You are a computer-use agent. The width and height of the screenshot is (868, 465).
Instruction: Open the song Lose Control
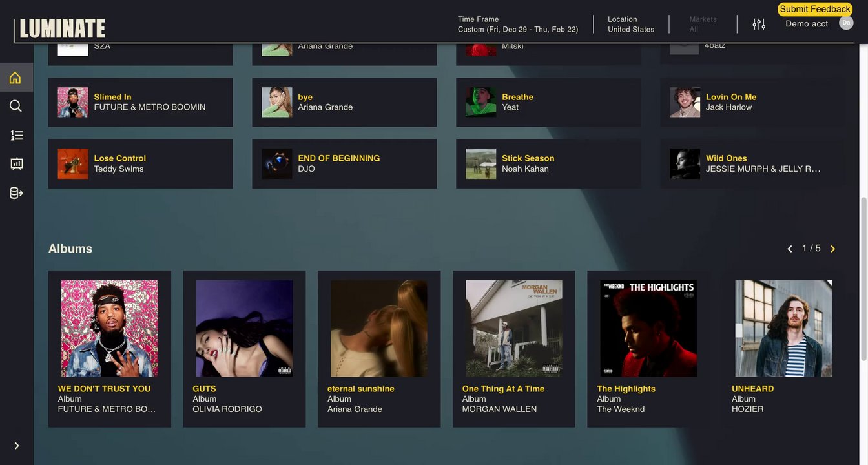point(119,158)
